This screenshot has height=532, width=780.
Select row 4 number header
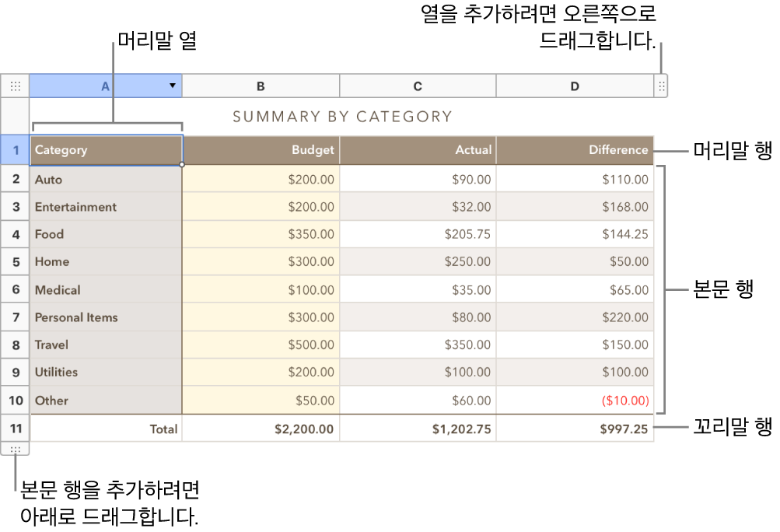click(16, 234)
